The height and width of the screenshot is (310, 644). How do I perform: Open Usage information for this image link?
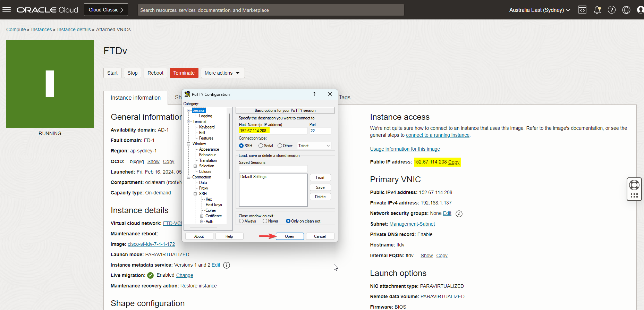(405, 149)
